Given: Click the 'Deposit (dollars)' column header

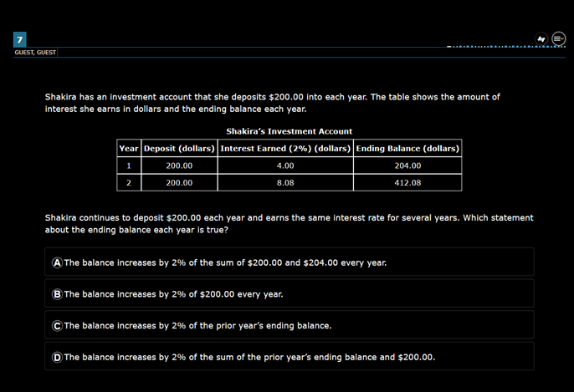Looking at the screenshot, I should 179,149.
